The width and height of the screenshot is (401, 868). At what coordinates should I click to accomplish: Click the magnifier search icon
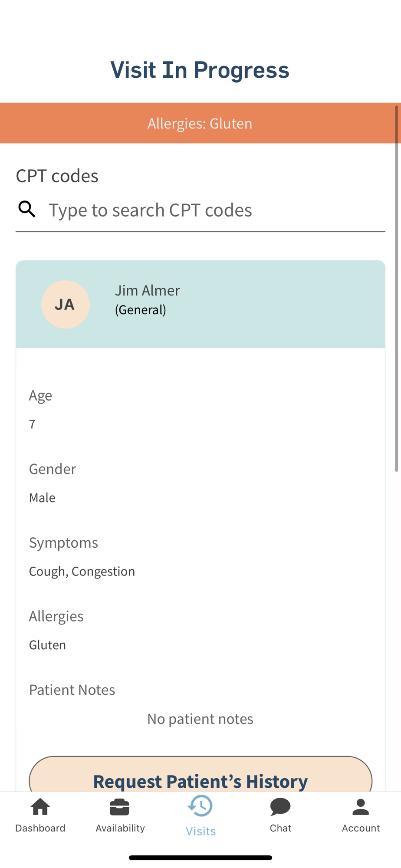click(x=27, y=209)
